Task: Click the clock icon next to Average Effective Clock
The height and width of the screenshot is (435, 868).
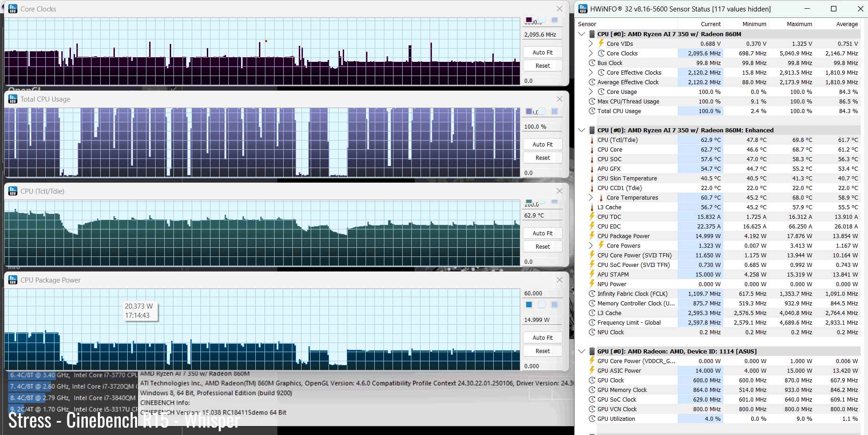Action: pos(592,82)
